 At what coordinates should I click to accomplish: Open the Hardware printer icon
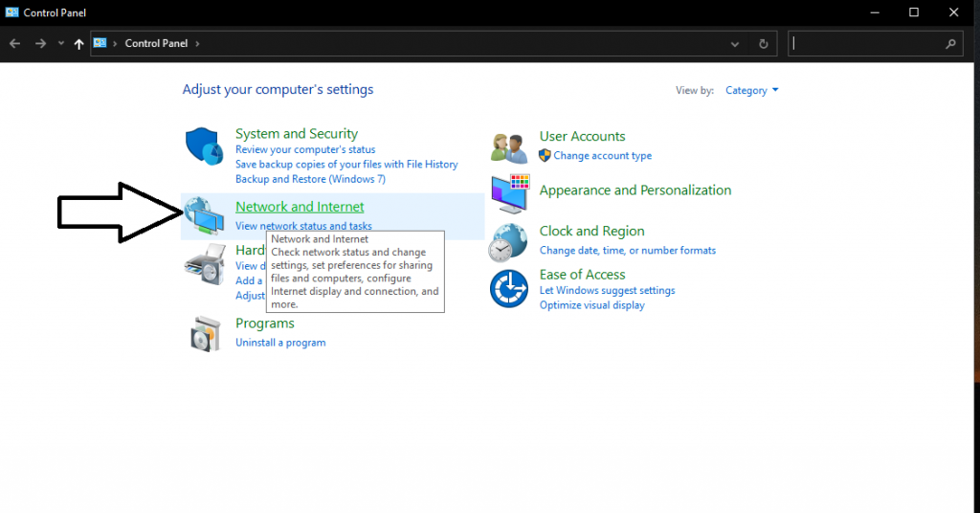click(x=205, y=264)
